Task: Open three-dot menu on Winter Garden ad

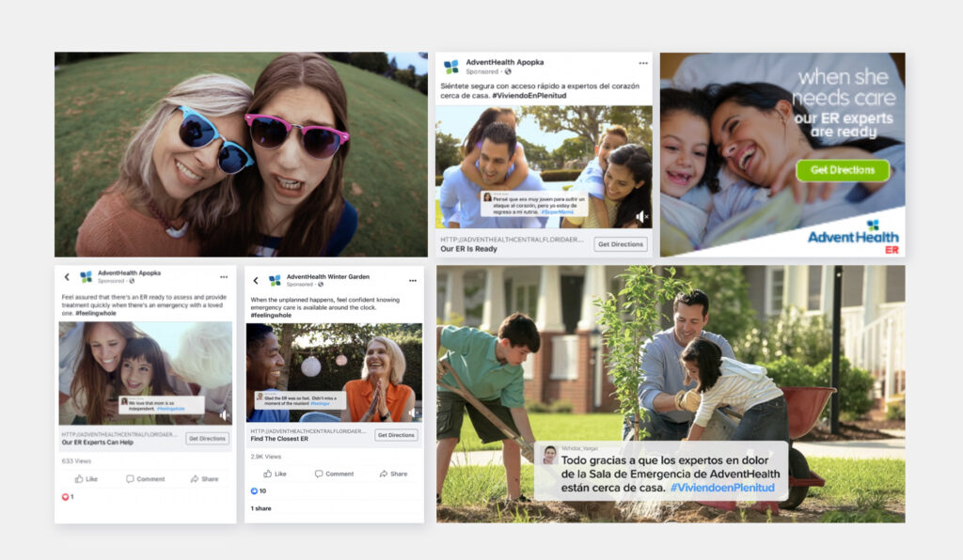Action: [412, 280]
